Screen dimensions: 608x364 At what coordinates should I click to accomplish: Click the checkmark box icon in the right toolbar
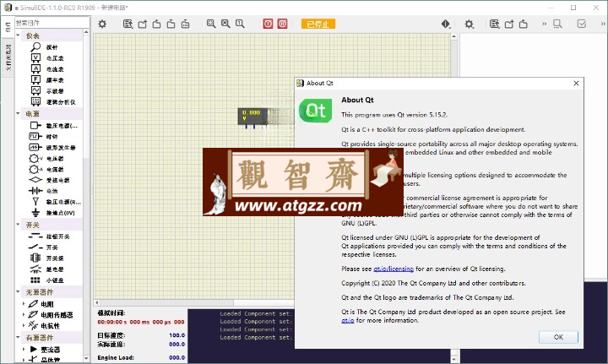tap(582, 24)
